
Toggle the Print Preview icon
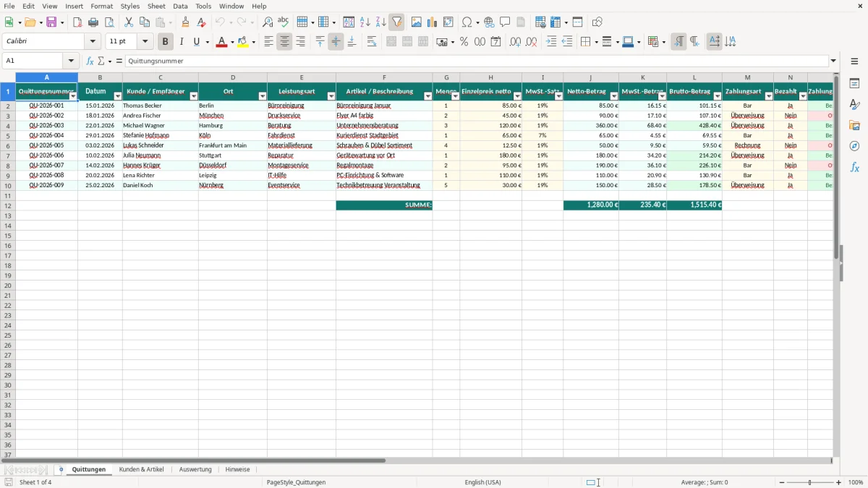click(109, 22)
